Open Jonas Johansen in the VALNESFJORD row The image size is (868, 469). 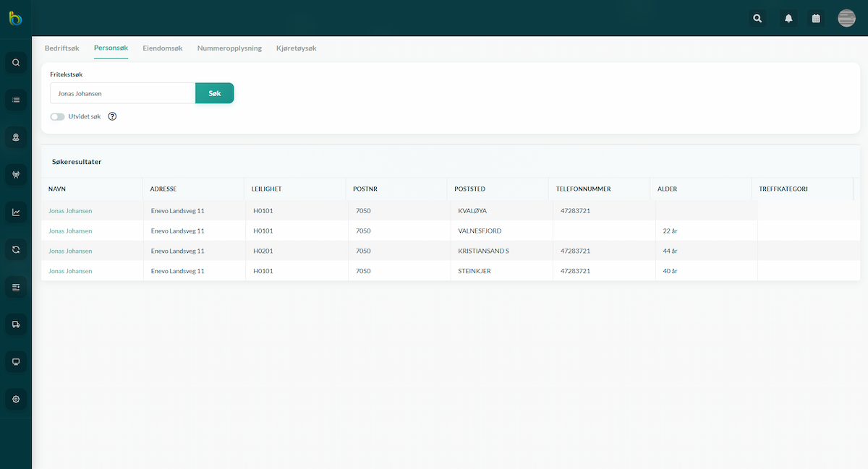click(70, 231)
